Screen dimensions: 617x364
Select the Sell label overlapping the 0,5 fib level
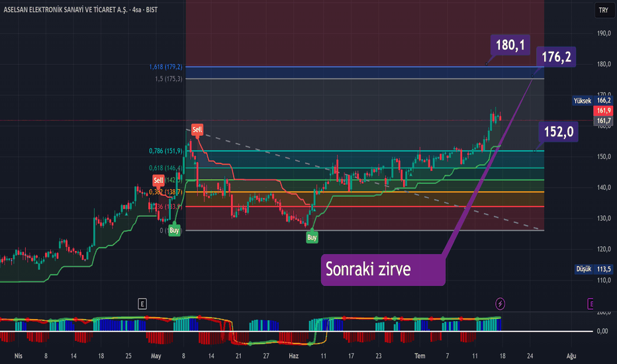(x=158, y=180)
